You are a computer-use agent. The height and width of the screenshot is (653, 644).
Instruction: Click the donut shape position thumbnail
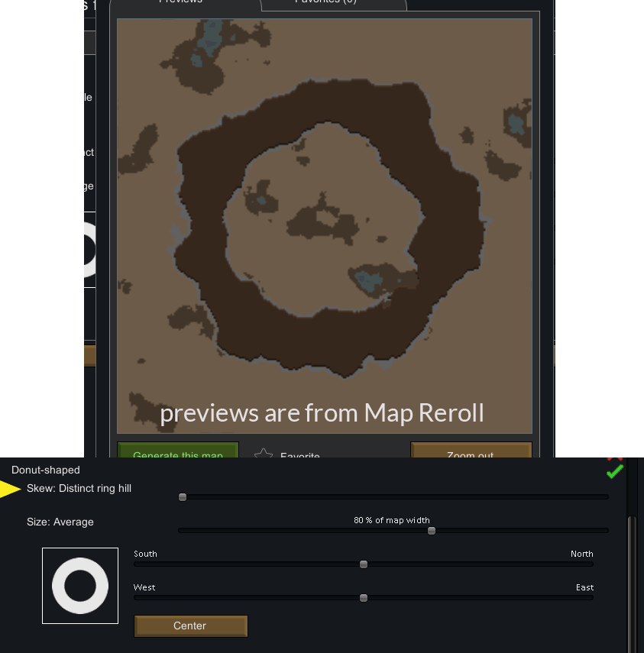click(x=80, y=586)
